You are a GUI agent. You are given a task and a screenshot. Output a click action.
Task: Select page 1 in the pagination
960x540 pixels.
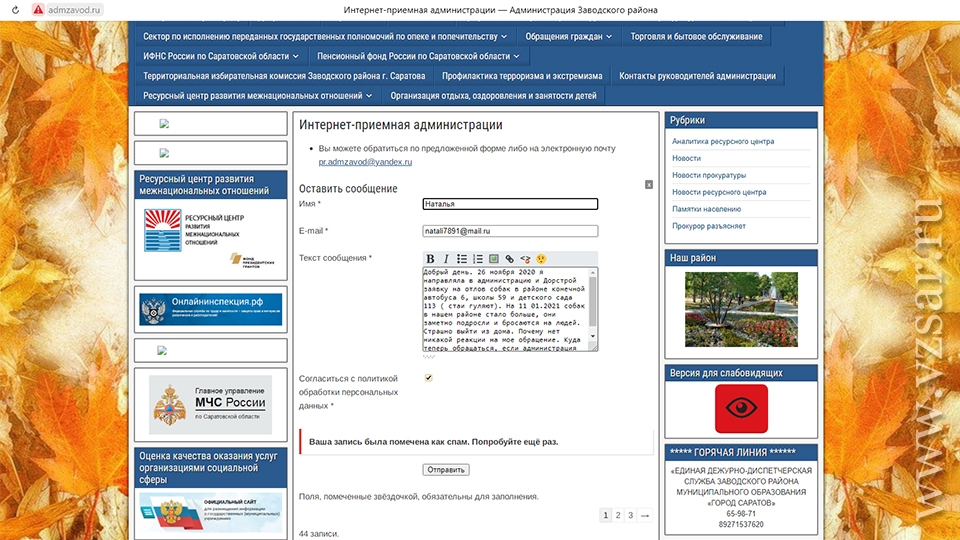pos(606,515)
